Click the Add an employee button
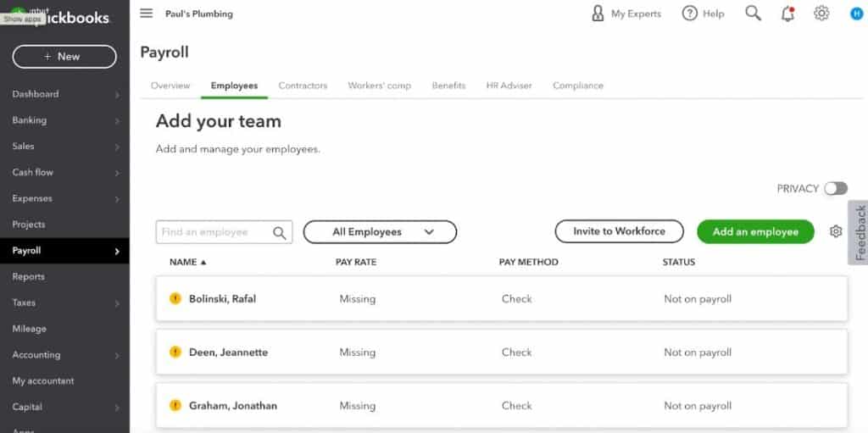 [x=755, y=232]
